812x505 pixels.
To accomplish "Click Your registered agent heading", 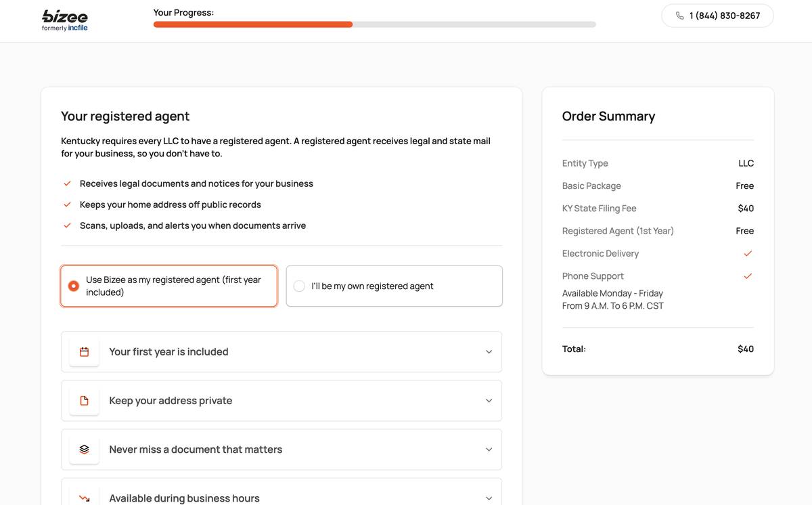I will (125, 116).
